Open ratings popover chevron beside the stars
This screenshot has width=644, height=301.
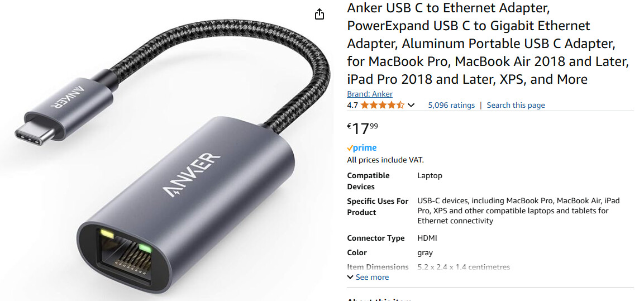coord(411,106)
